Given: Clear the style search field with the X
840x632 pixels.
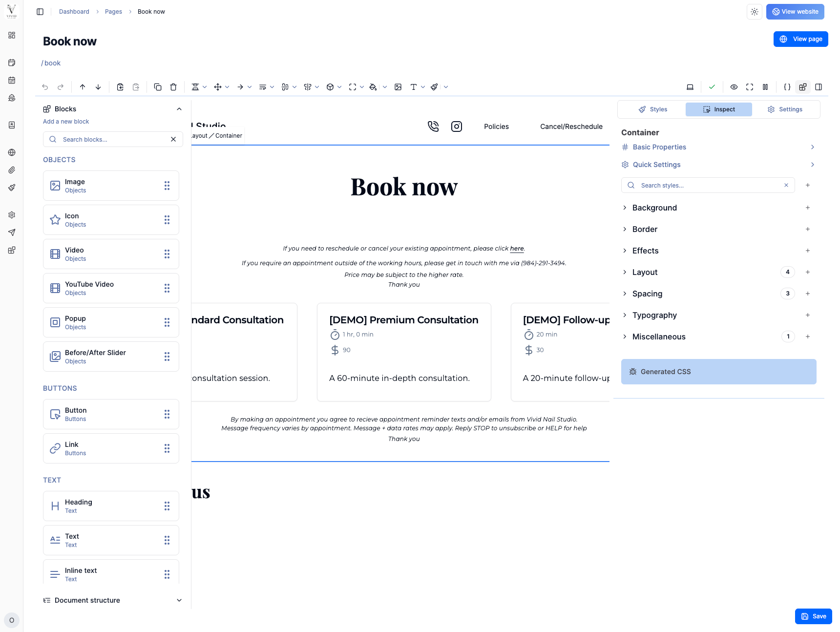Looking at the screenshot, I should point(786,185).
